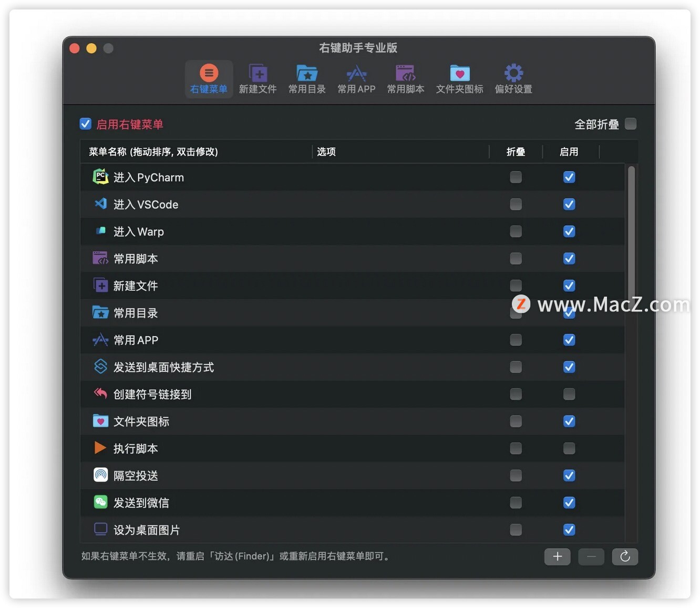Enable the 启用 checkbox for 执行脚本
This screenshot has height=608, width=700.
(x=569, y=448)
